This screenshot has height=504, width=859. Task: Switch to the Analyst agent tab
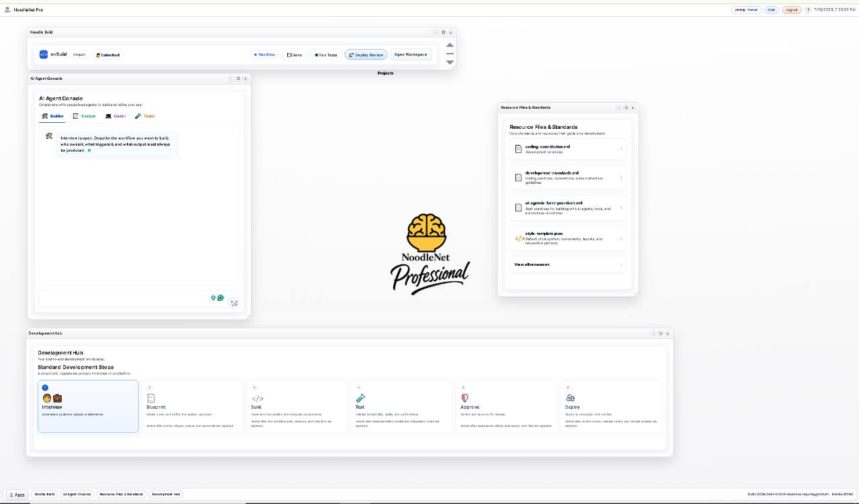coord(85,116)
